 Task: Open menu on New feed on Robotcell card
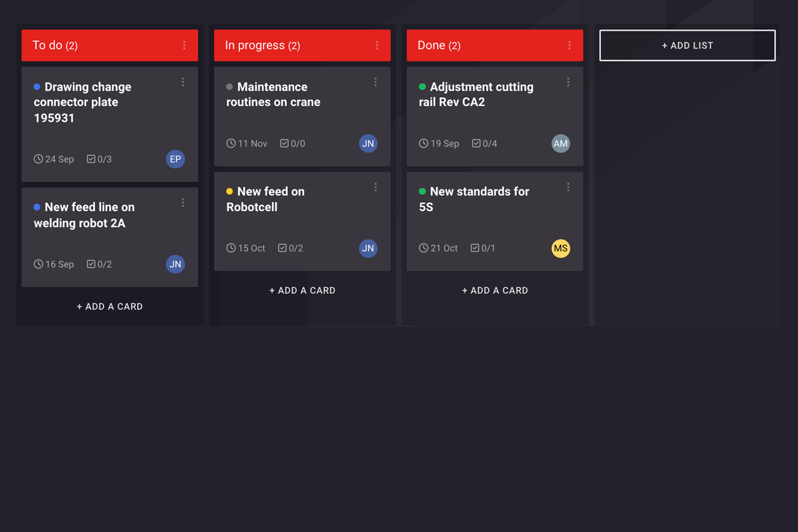tap(376, 187)
